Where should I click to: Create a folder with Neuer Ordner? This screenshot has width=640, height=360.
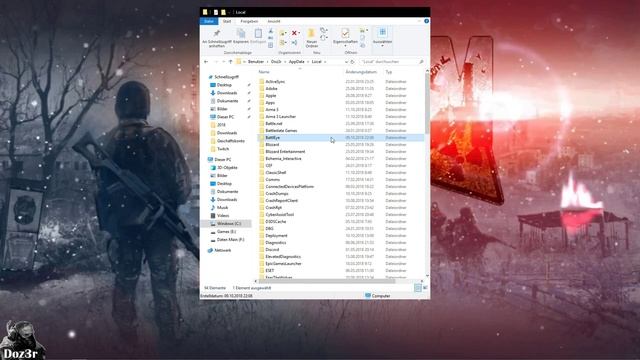[311, 38]
